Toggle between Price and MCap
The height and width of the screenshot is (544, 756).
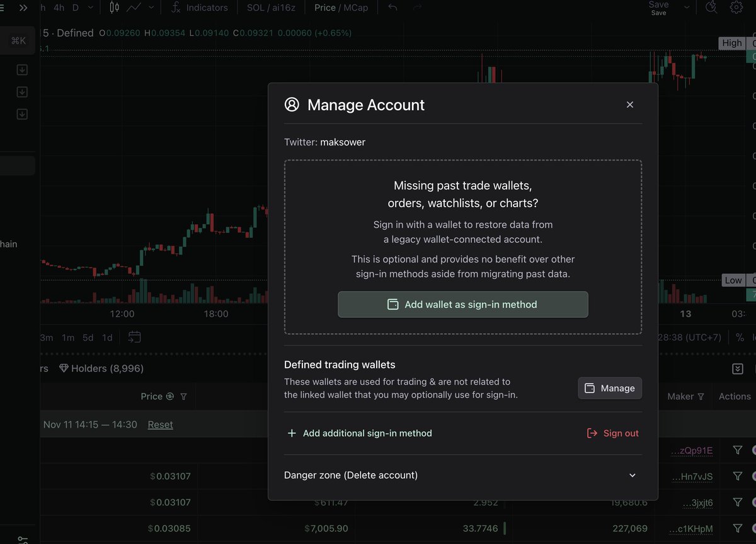341,8
